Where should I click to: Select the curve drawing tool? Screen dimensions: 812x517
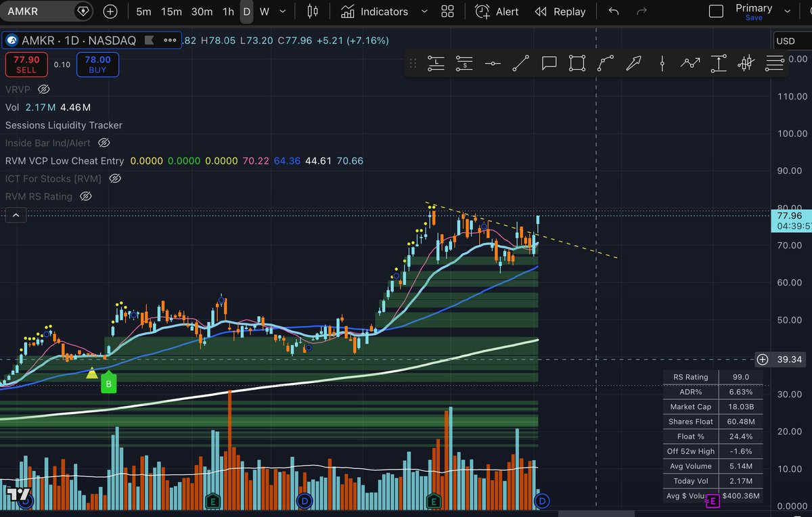point(605,64)
